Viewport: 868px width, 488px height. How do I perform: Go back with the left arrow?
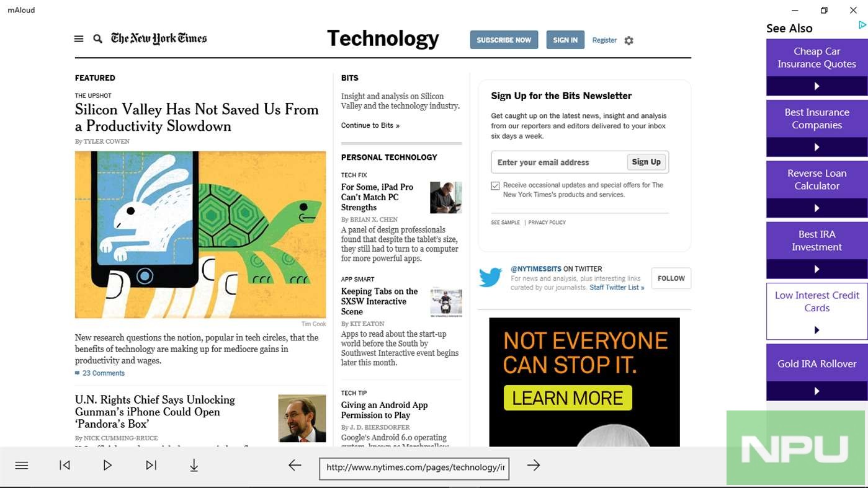point(295,465)
